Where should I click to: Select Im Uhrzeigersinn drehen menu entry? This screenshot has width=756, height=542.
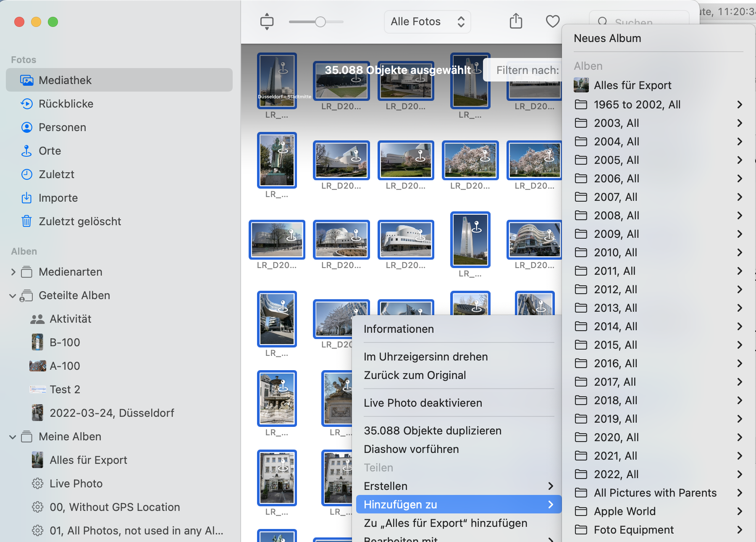click(x=425, y=357)
